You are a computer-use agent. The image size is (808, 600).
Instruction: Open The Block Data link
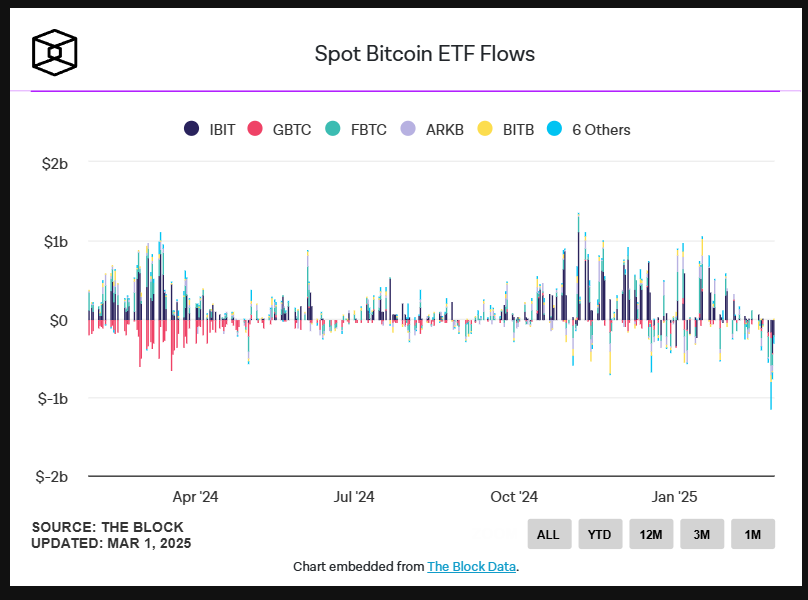[x=471, y=566]
